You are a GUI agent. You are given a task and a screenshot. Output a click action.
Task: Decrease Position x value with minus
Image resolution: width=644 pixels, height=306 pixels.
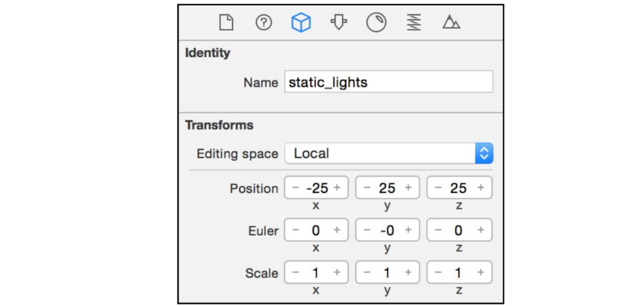tap(296, 188)
